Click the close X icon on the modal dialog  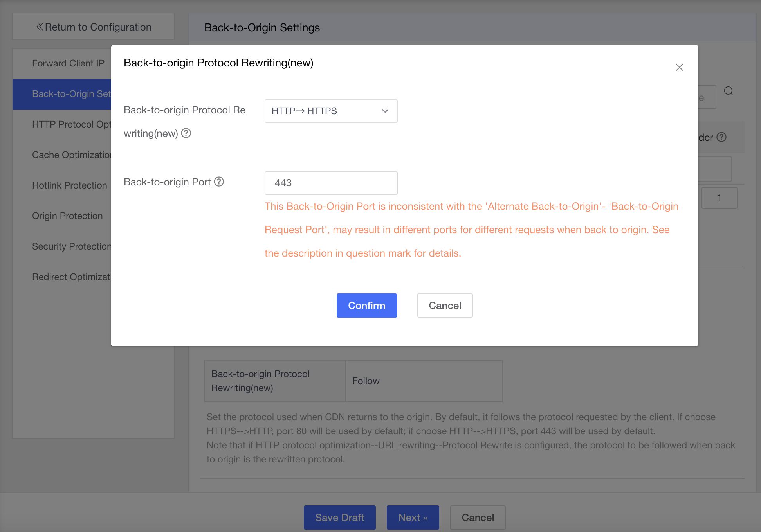point(680,67)
